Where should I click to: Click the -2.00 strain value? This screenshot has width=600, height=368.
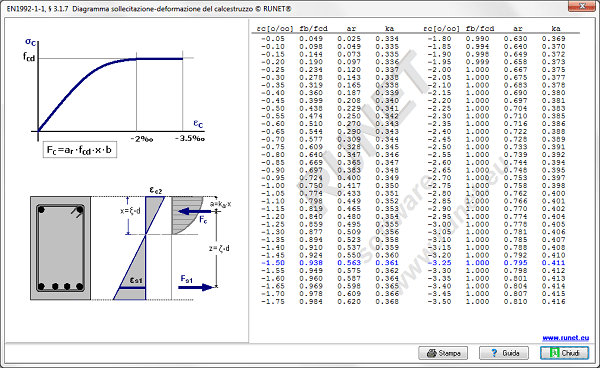tap(439, 70)
